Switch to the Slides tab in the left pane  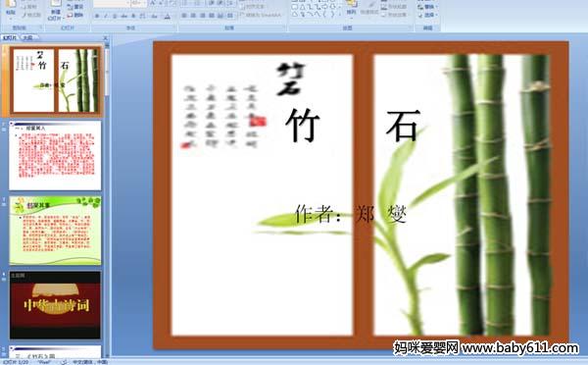(x=10, y=37)
